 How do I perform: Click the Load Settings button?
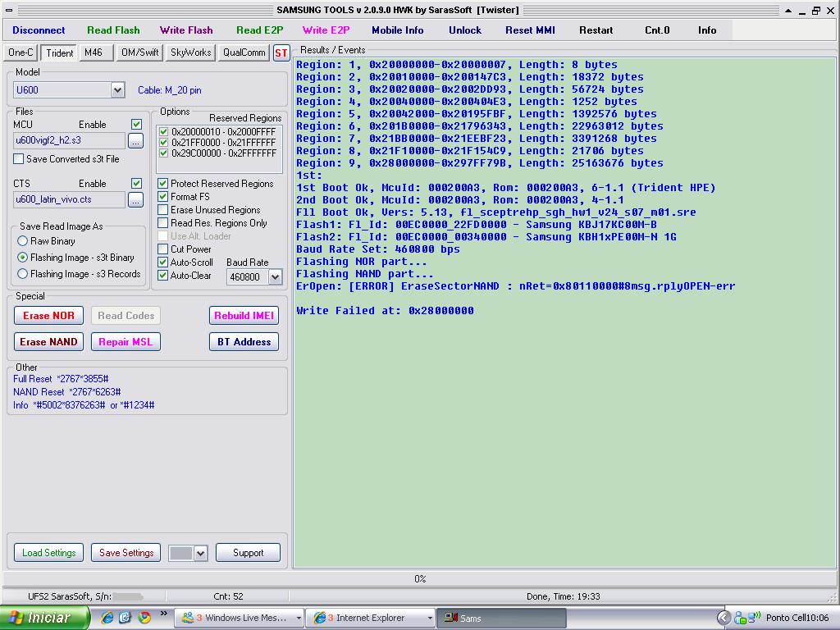pyautogui.click(x=48, y=553)
